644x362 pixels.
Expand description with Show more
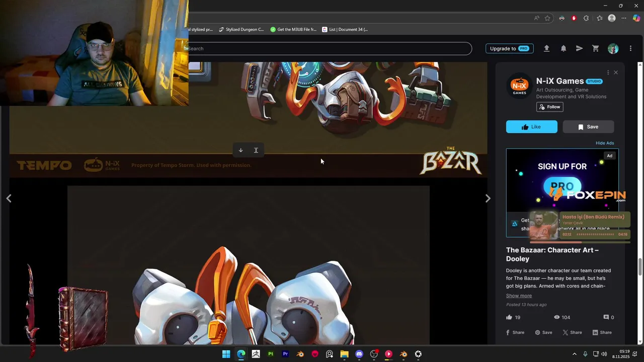tap(519, 296)
